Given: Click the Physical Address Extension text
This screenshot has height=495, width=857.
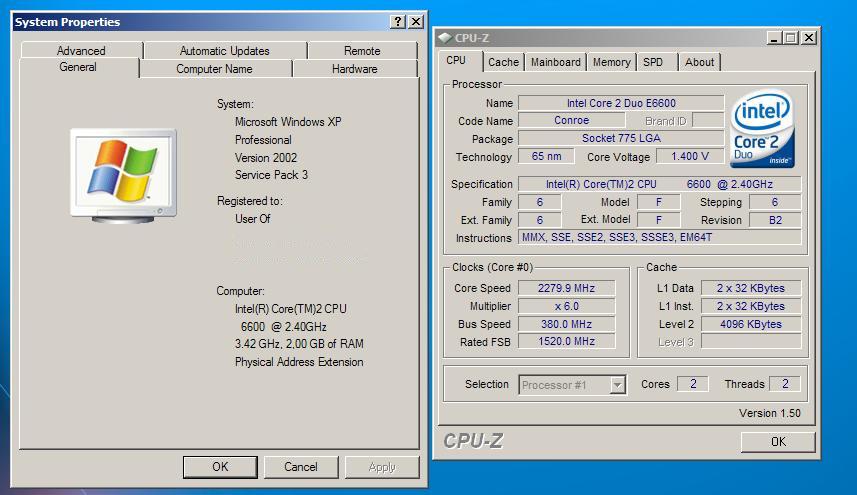Looking at the screenshot, I should click(299, 362).
